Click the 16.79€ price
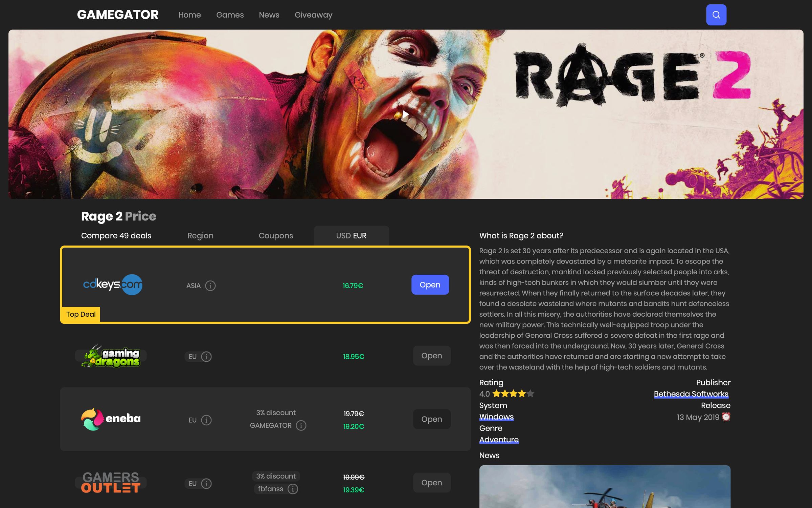 pos(353,286)
